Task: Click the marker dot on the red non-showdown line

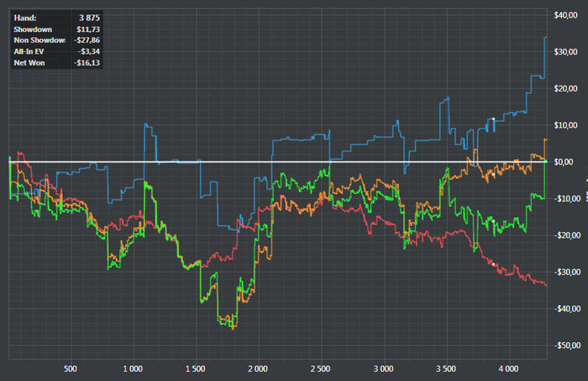Action: 494,264
